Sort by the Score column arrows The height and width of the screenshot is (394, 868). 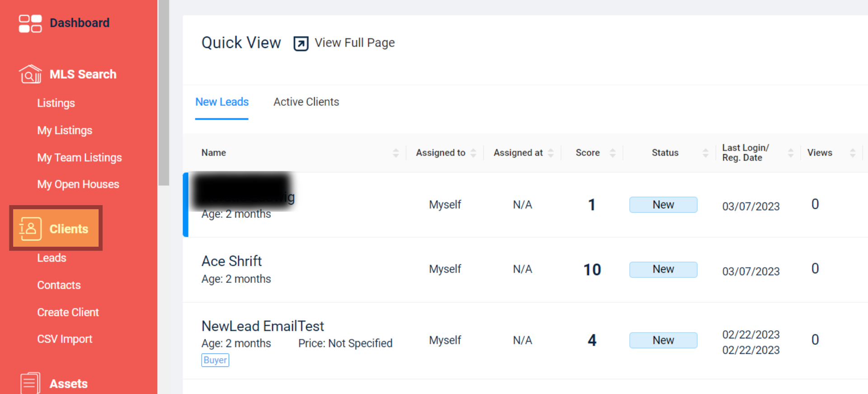613,153
